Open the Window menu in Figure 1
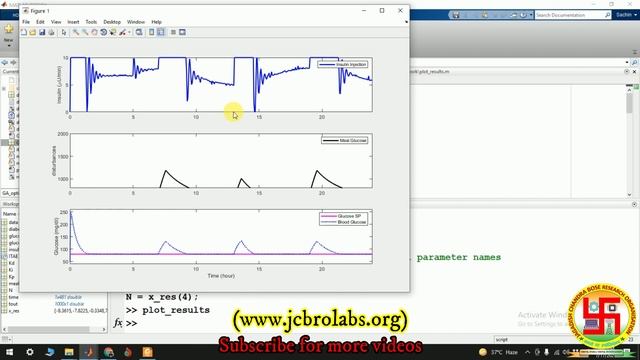Image resolution: width=640 pixels, height=360 pixels. pos(136,22)
